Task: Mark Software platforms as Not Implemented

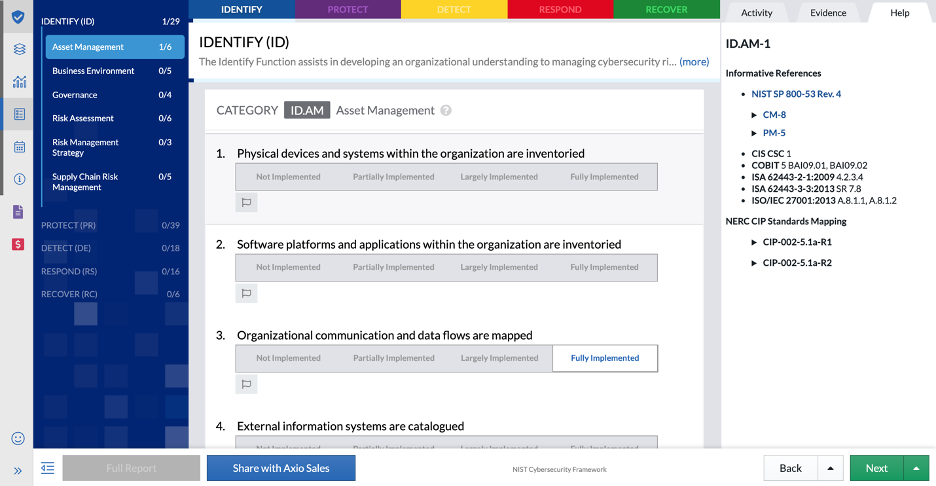Action: pos(288,267)
